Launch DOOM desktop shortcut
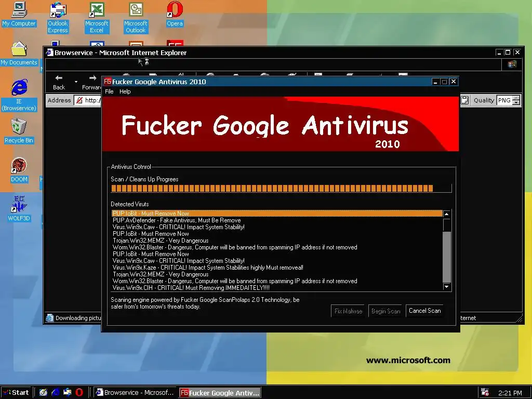Image resolution: width=532 pixels, height=399 pixels. point(19,170)
